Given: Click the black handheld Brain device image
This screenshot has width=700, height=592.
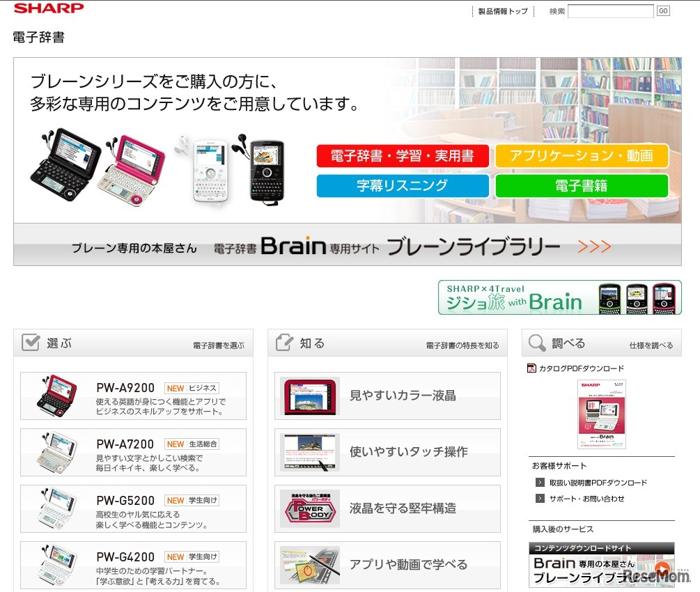Looking at the screenshot, I should pyautogui.click(x=267, y=171).
